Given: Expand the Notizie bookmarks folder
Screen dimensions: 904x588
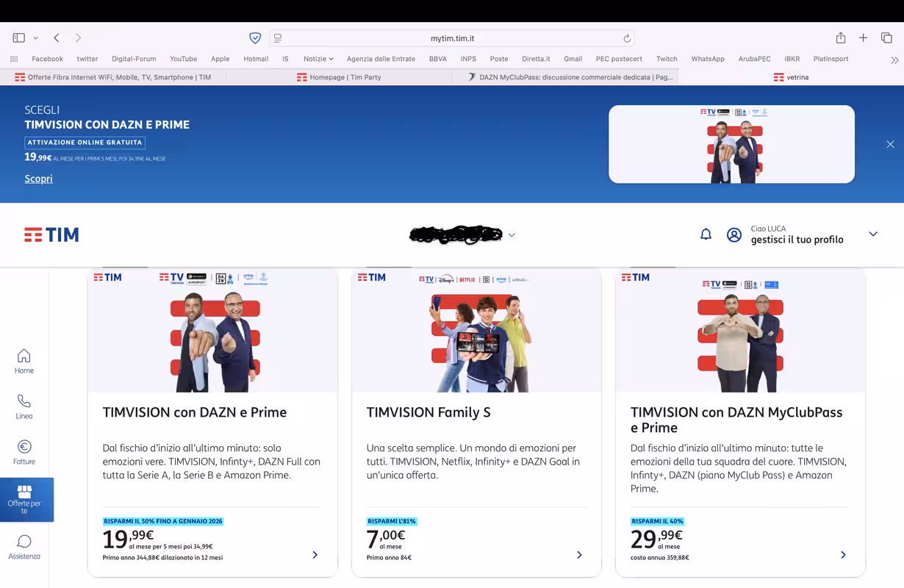Looking at the screenshot, I should point(318,59).
